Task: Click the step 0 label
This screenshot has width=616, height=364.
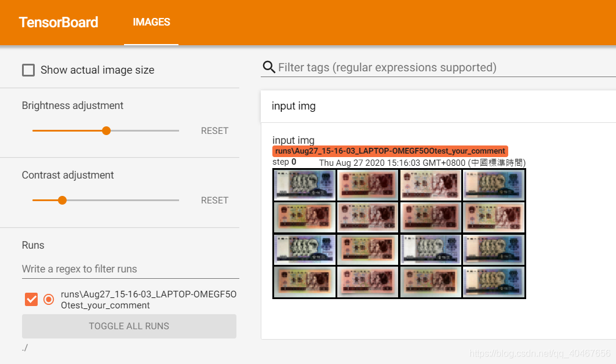Action: click(285, 162)
